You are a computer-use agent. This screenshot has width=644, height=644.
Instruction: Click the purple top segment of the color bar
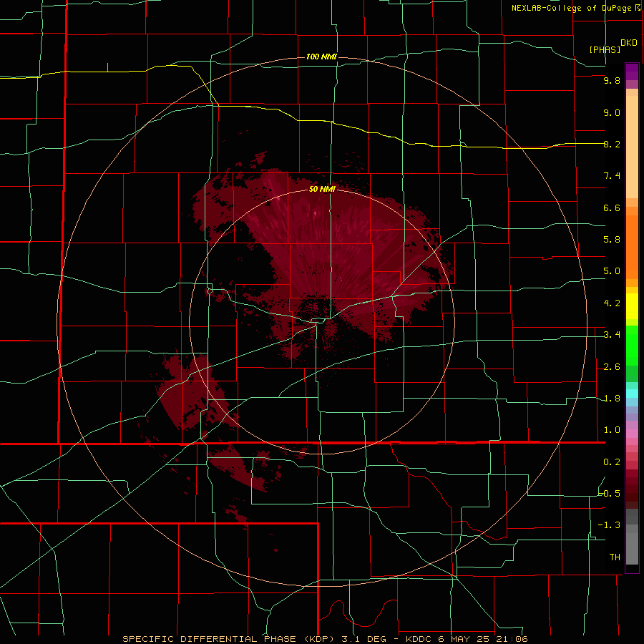tap(632, 72)
